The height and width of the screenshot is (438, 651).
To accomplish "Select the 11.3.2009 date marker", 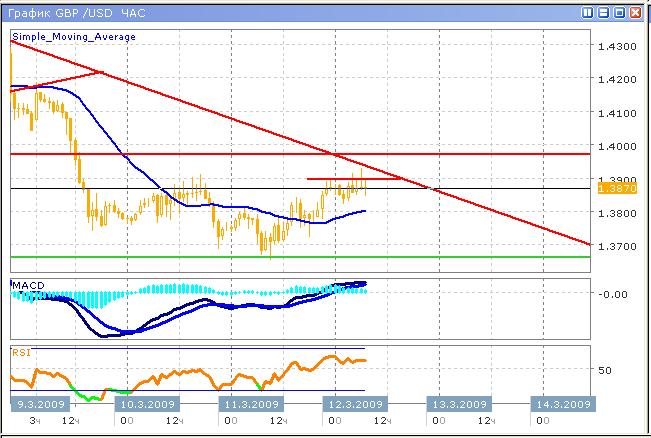I will click(x=248, y=403).
